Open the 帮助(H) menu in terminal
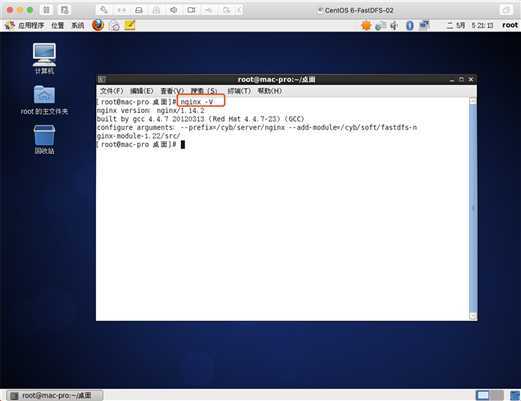The width and height of the screenshot is (521, 401). 269,91
